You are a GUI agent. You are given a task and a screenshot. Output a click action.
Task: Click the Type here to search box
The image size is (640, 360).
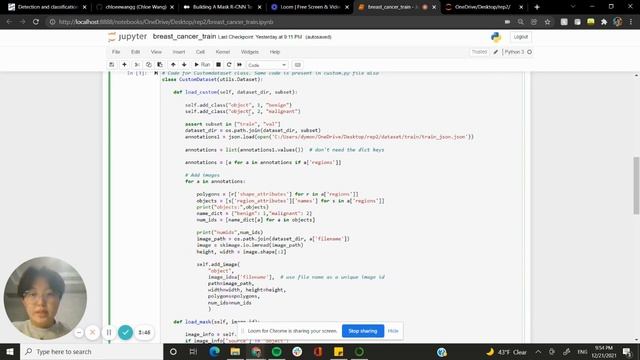[x=91, y=351]
